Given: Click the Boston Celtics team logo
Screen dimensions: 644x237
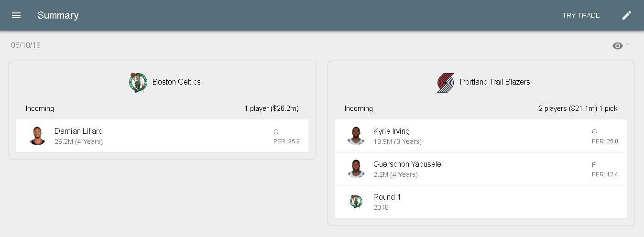Looking at the screenshot, I should [x=138, y=82].
